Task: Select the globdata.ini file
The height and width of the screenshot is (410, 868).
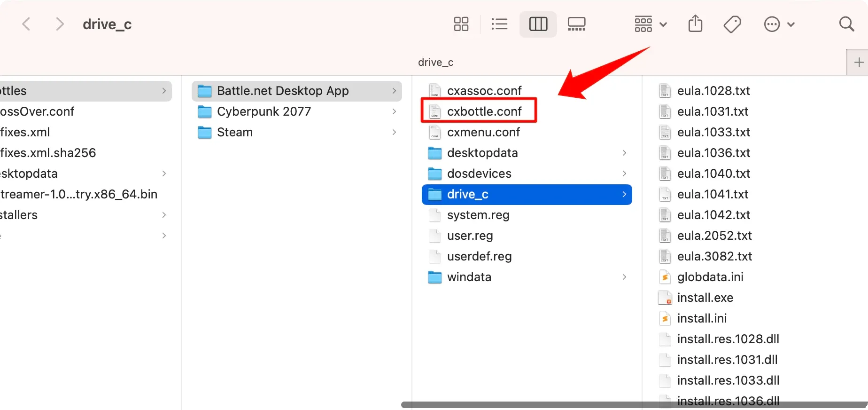Action: click(x=710, y=277)
